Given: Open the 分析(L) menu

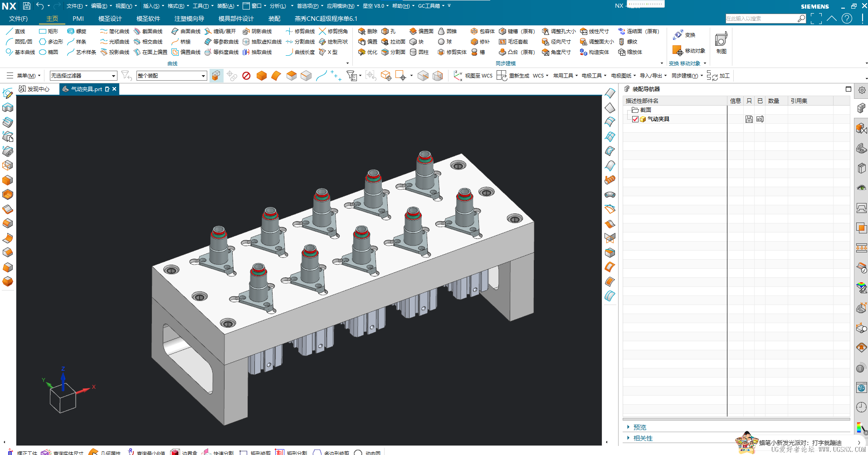Looking at the screenshot, I should click(278, 6).
